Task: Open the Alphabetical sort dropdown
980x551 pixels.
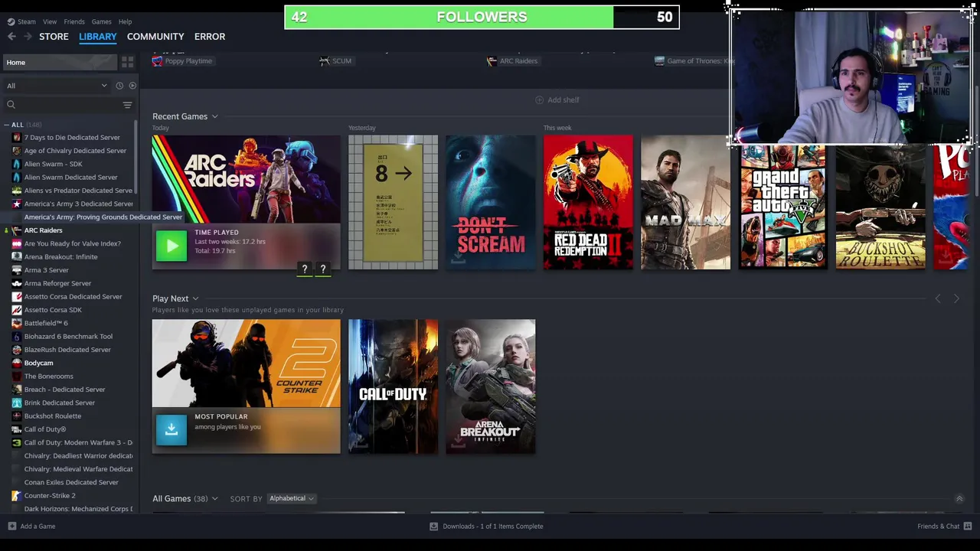Action: coord(291,499)
